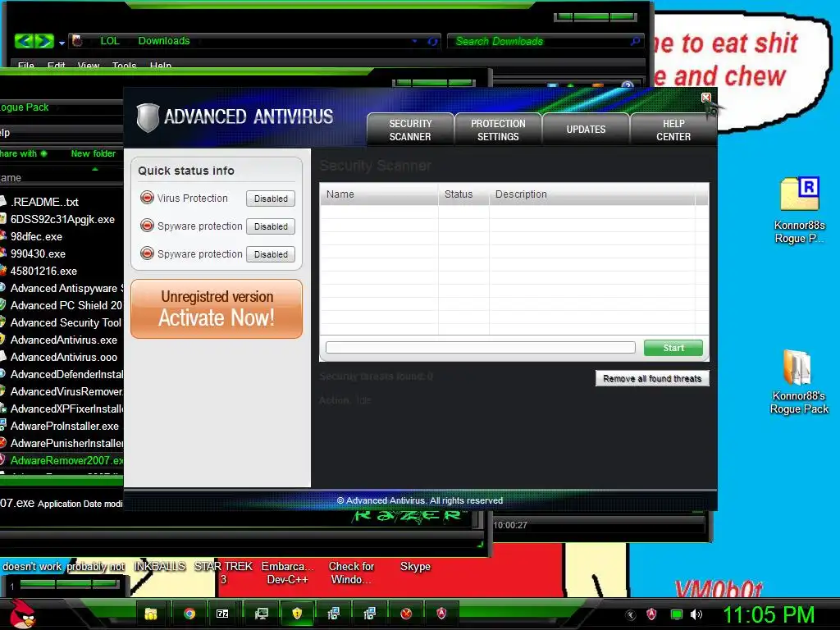The height and width of the screenshot is (630, 840).
Task: Click the sort arrow above the file list
Action: pos(95,169)
